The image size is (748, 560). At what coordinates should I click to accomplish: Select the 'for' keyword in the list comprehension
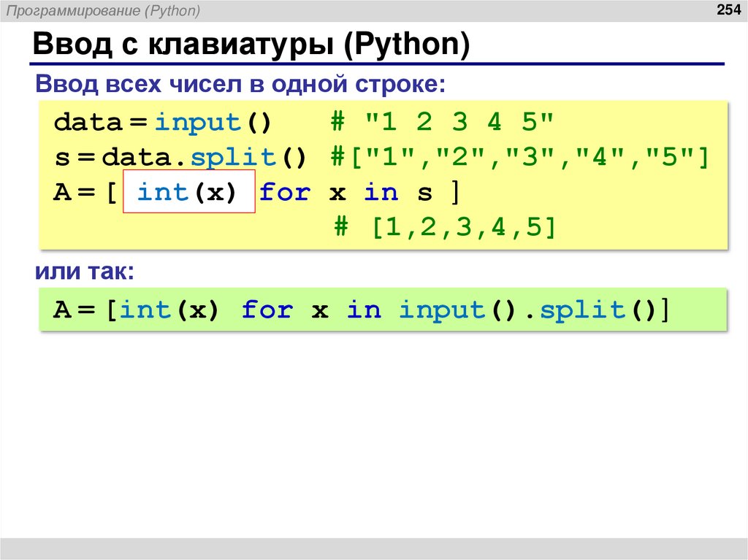click(286, 192)
